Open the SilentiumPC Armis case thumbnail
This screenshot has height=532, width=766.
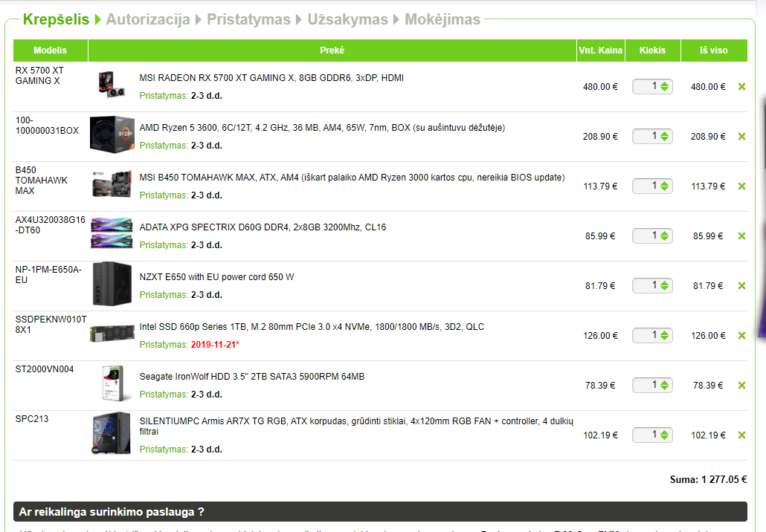tap(112, 433)
